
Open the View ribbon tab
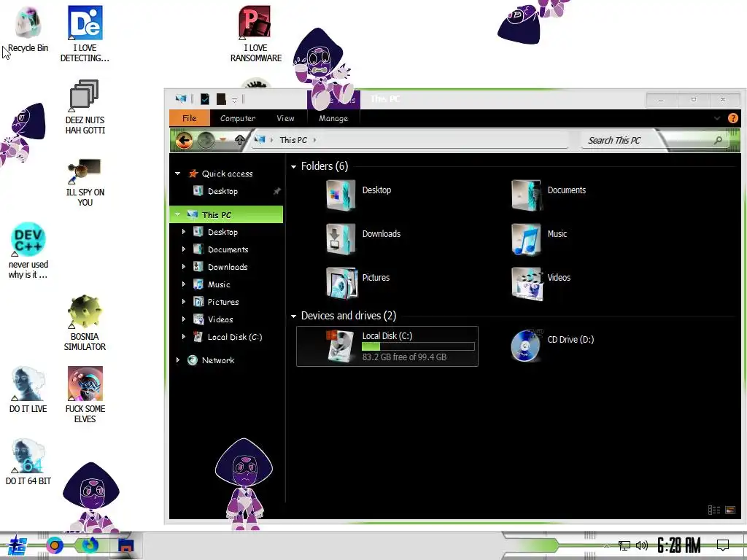click(285, 118)
